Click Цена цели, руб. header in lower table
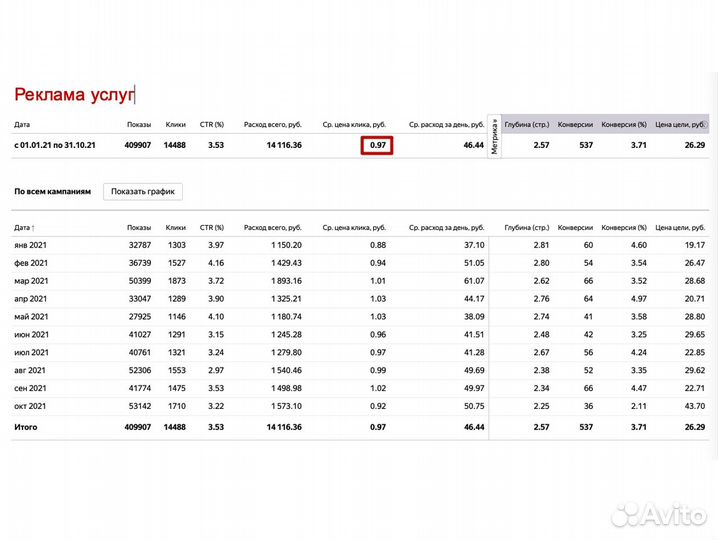The width and height of the screenshot is (718, 540). tap(680, 228)
